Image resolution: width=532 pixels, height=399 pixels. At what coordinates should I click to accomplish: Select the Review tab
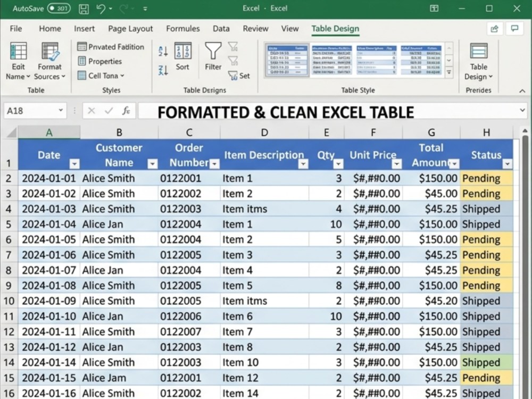255,29
